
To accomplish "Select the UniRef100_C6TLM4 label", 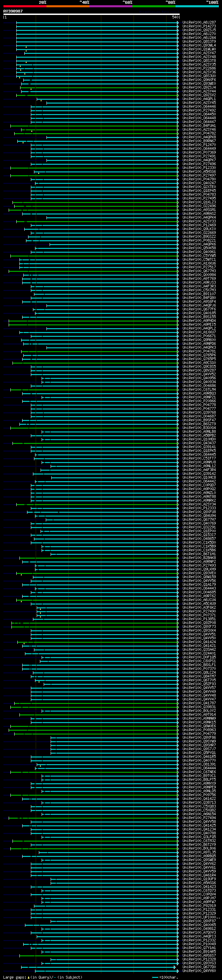I will click(199, 390).
